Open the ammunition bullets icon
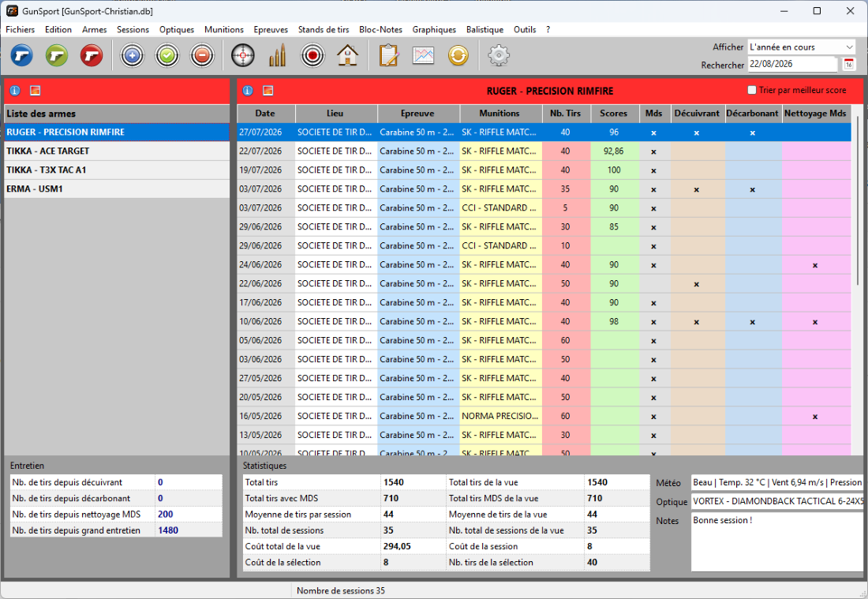The image size is (868, 599). point(277,55)
